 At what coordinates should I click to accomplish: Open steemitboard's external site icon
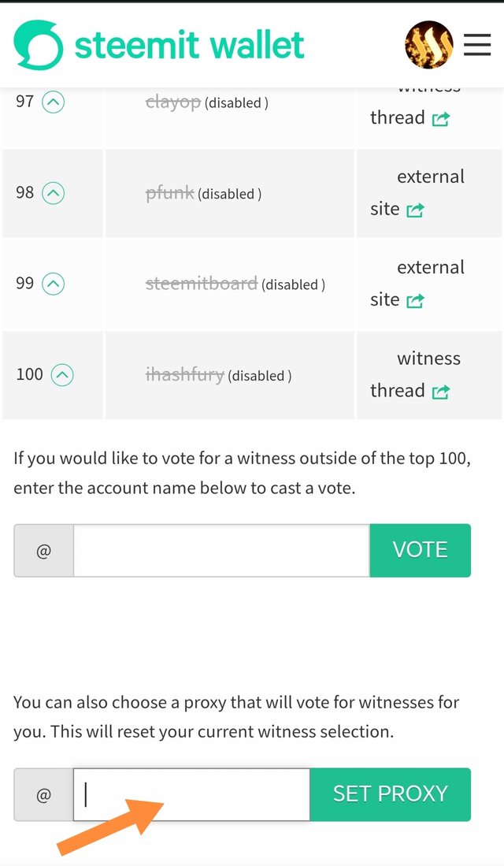point(415,300)
